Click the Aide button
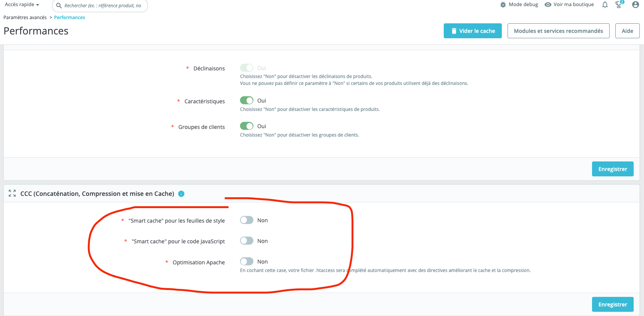 [627, 31]
